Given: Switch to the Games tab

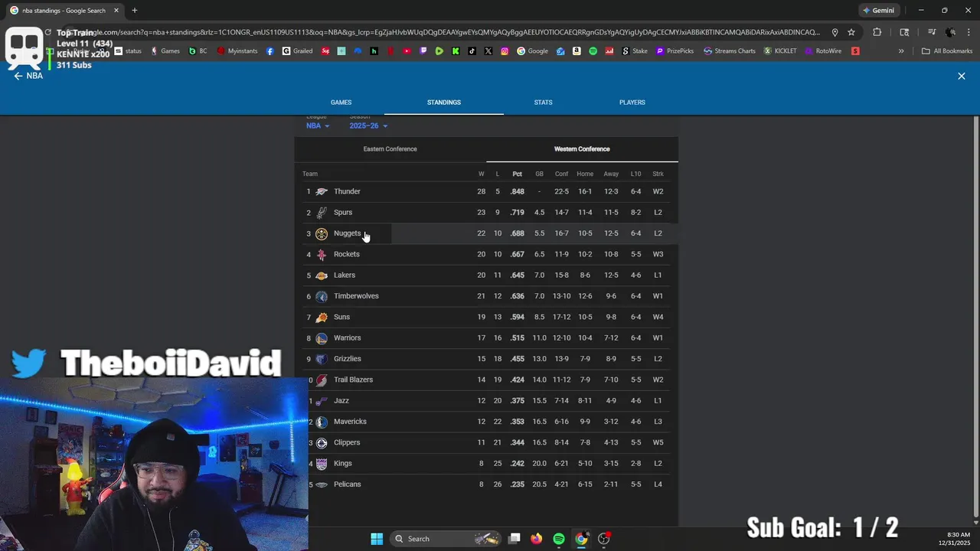Looking at the screenshot, I should 341,103.
